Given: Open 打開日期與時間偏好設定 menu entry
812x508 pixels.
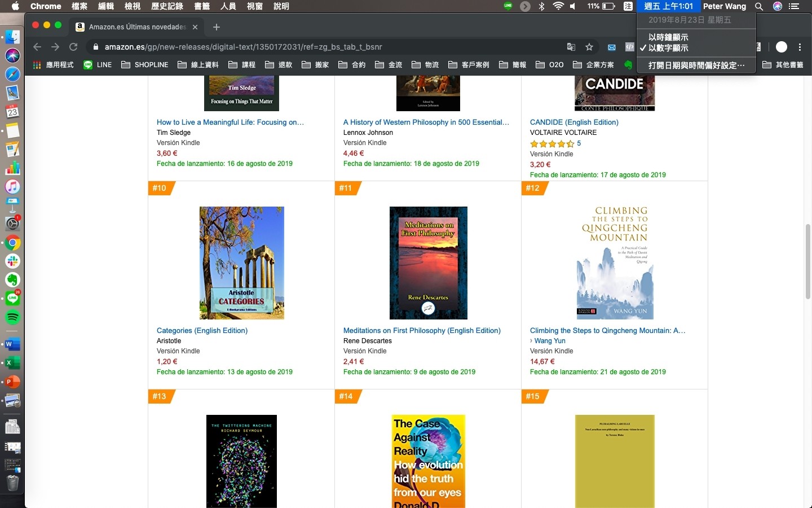Looking at the screenshot, I should tap(696, 65).
